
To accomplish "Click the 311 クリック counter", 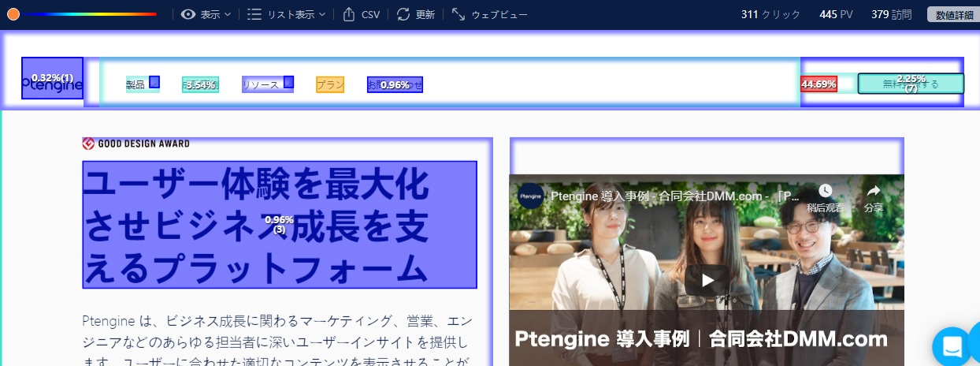I will [770, 14].
